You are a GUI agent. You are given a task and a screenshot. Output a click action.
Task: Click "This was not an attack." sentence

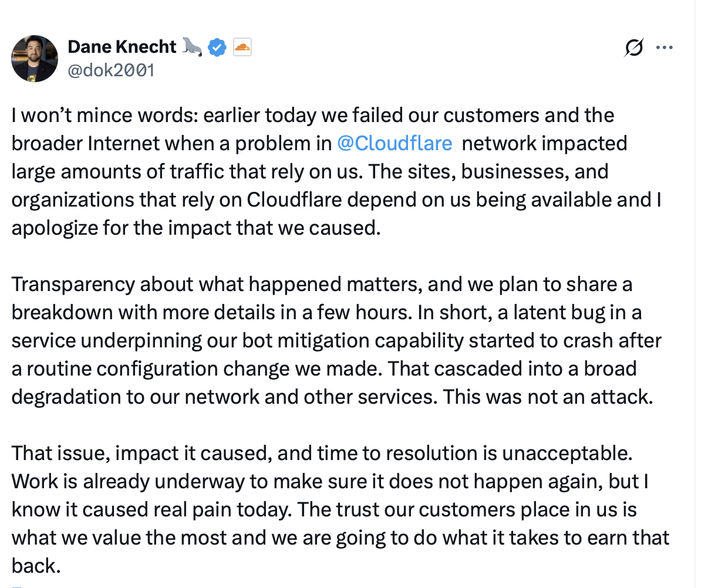coord(547,397)
